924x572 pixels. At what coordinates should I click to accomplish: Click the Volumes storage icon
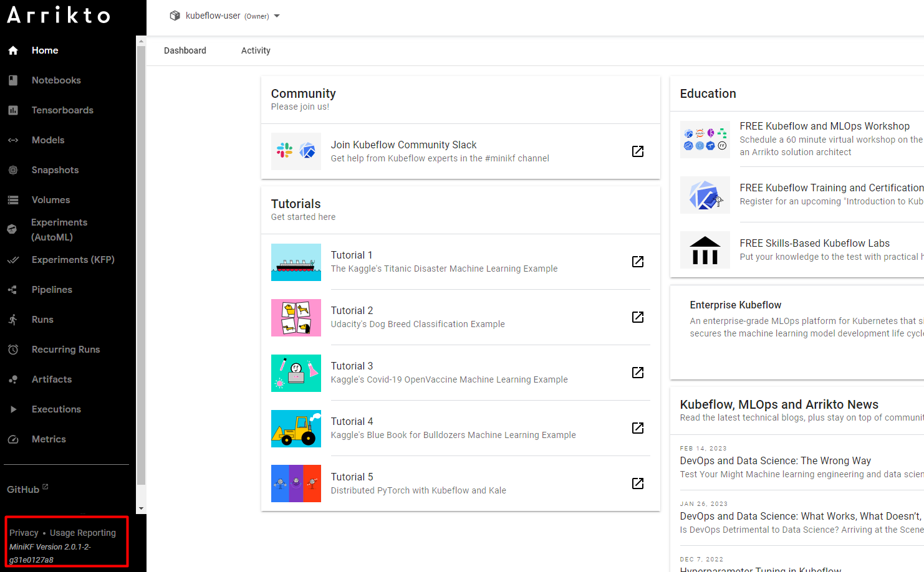tap(13, 200)
